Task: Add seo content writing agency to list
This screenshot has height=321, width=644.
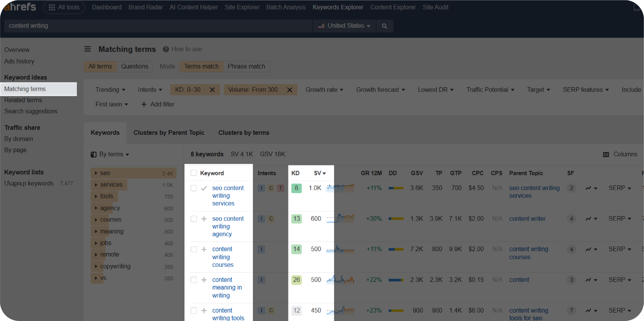Action: point(204,219)
